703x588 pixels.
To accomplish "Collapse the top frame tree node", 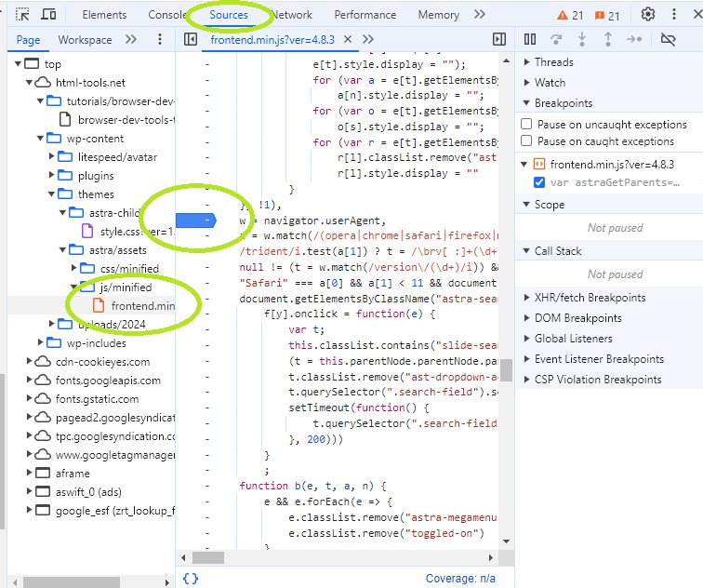I will 18,63.
